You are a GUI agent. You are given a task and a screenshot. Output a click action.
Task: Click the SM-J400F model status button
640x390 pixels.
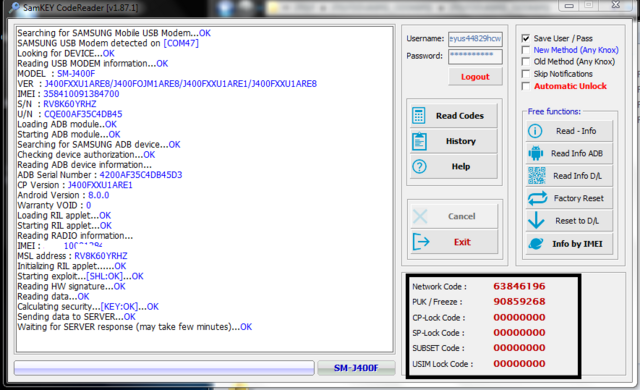[356, 368]
